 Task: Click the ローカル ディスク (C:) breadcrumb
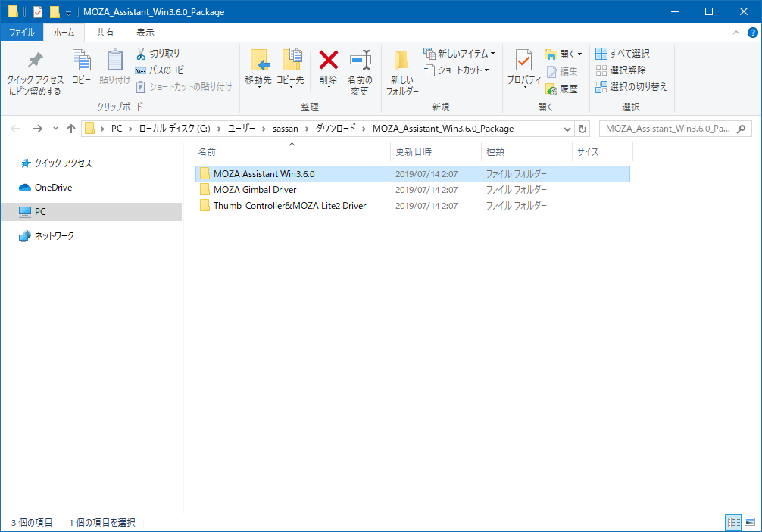point(174,129)
